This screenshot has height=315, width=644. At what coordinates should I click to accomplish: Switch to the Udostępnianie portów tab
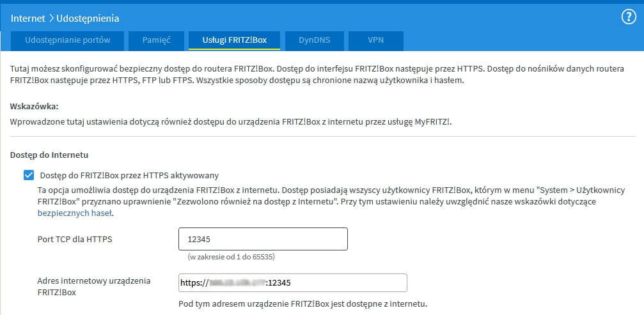[67, 41]
